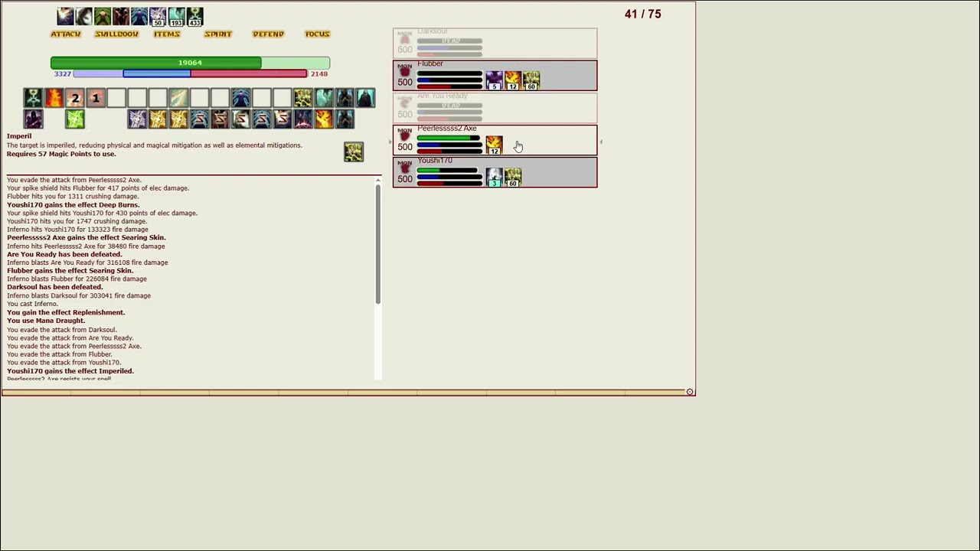The width and height of the screenshot is (980, 551).
Task: Click the quickbar slot numbered 2
Action: pos(74,98)
